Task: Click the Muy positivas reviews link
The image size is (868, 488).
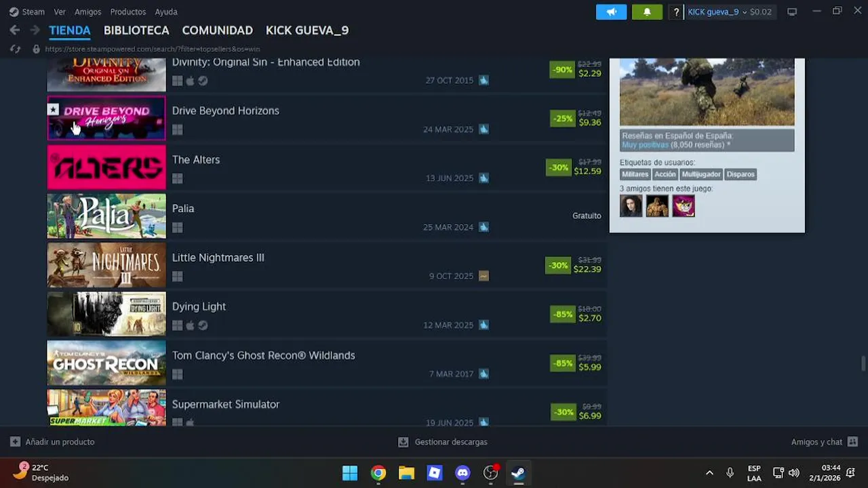Action: coord(645,145)
